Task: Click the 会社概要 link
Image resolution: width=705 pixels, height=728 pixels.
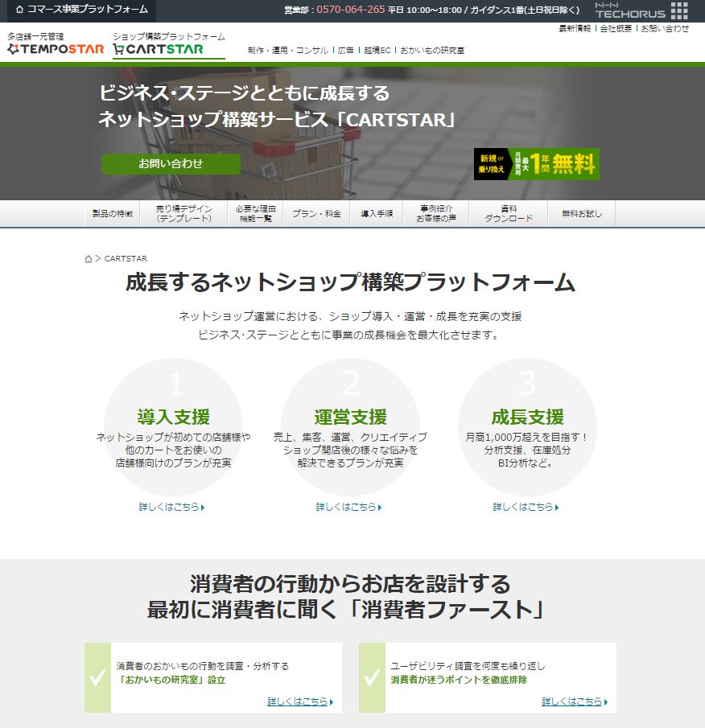Action: tap(616, 29)
